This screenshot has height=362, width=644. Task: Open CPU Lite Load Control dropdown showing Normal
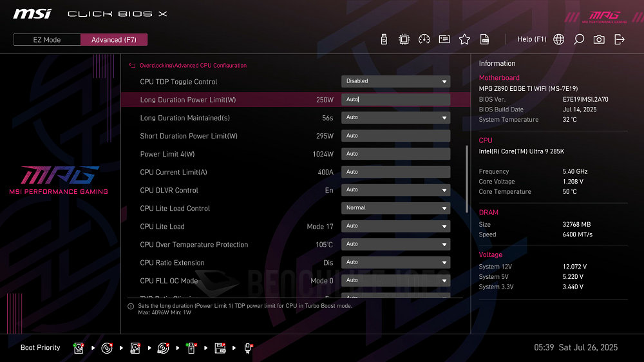click(x=395, y=208)
